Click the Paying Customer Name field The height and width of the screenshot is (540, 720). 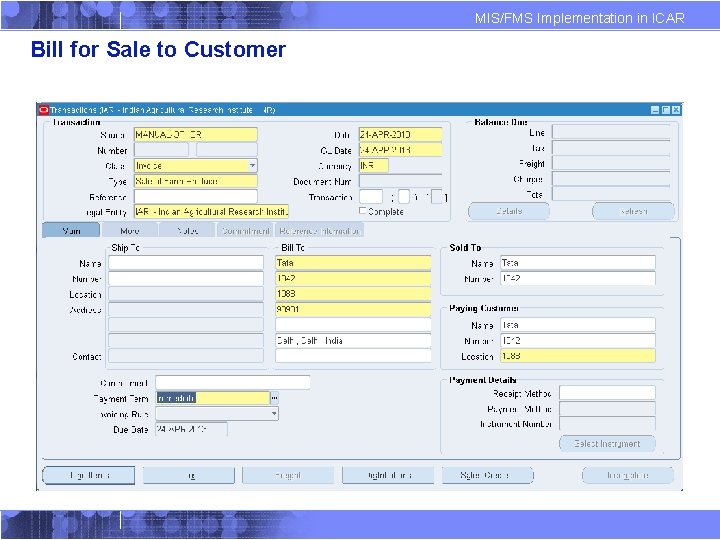(578, 325)
